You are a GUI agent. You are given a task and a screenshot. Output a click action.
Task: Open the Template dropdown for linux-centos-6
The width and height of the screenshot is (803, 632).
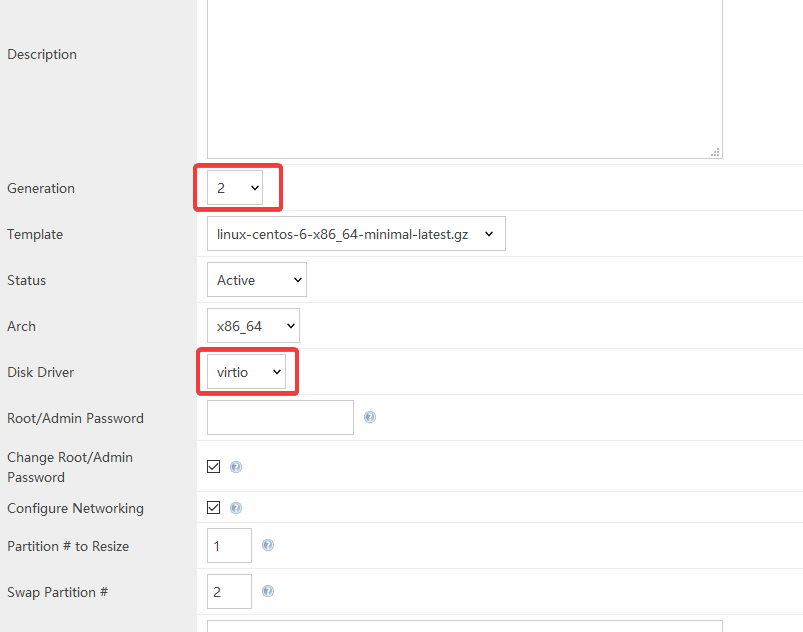tap(356, 234)
